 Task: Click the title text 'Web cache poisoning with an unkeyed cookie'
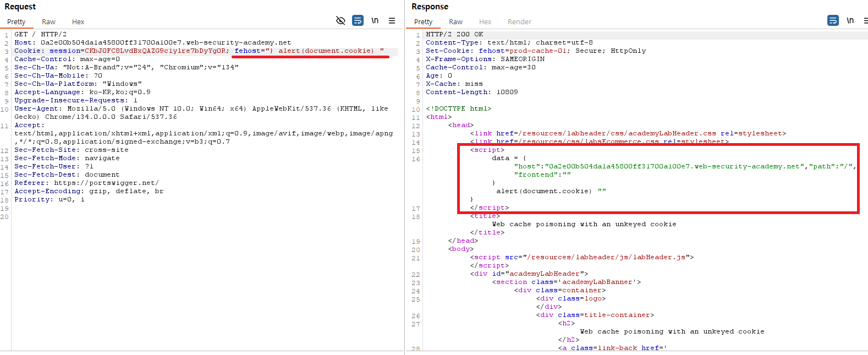(x=584, y=224)
